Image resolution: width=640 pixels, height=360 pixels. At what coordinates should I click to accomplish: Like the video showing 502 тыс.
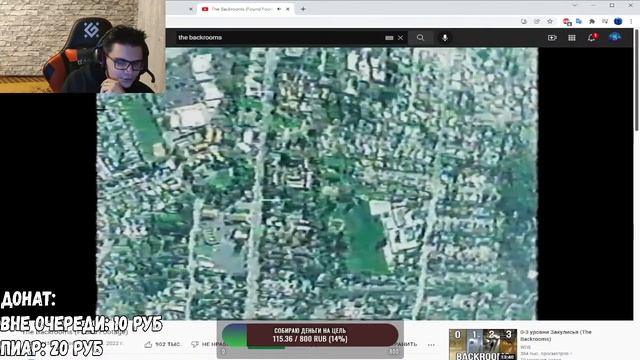162,344
